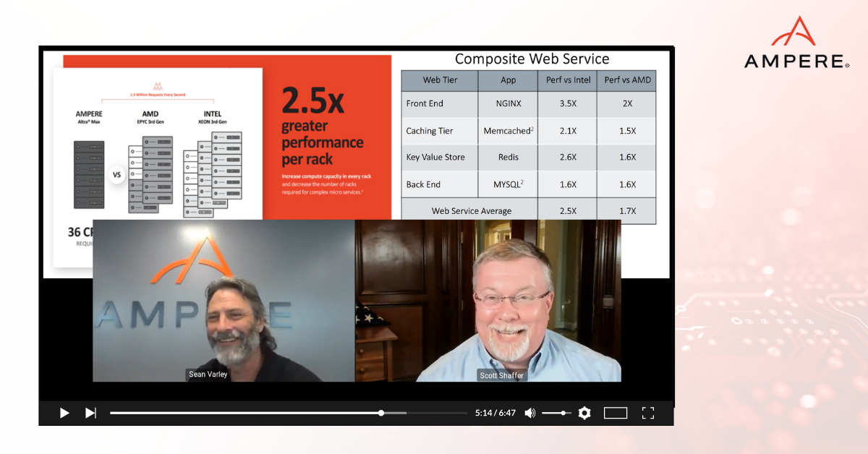Click the play button to start the video
Screen dimensions: 868x454
[x=64, y=413]
